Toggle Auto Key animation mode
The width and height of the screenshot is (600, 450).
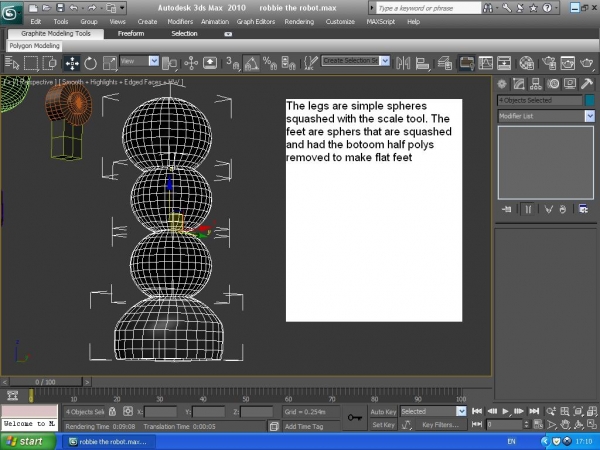(383, 412)
